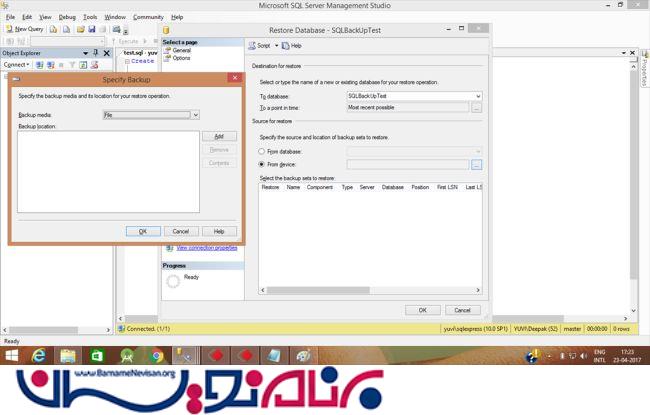Open Google Chrome from the taskbar
The height and width of the screenshot is (415, 650).
point(157,356)
